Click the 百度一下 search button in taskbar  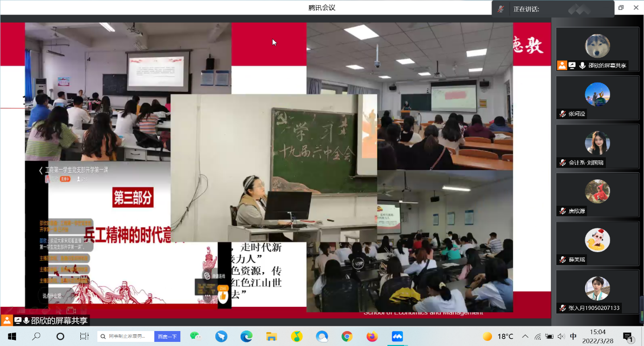(167, 337)
